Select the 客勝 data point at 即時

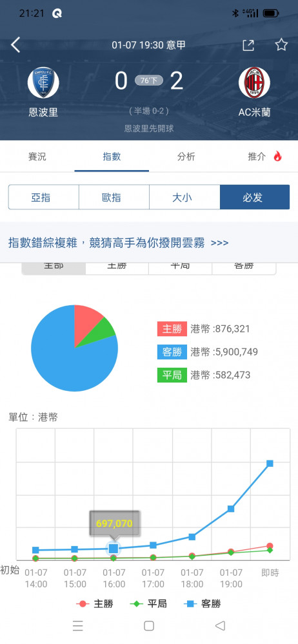270,463
